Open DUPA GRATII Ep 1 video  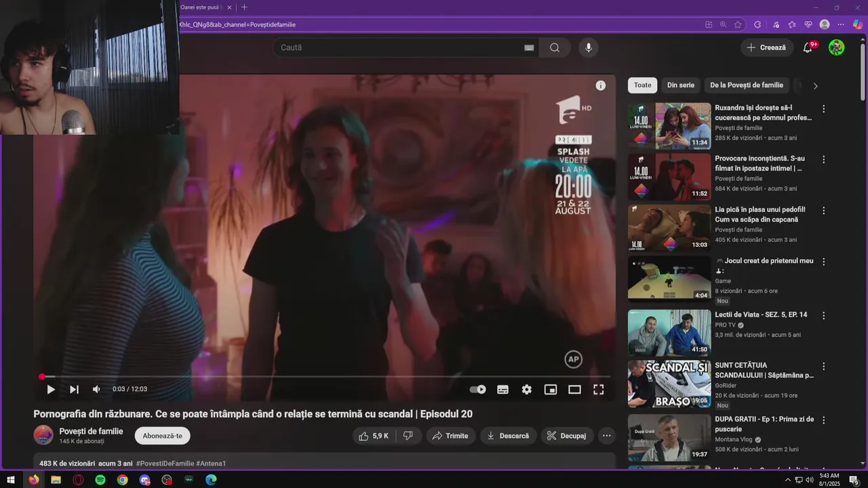(x=669, y=438)
